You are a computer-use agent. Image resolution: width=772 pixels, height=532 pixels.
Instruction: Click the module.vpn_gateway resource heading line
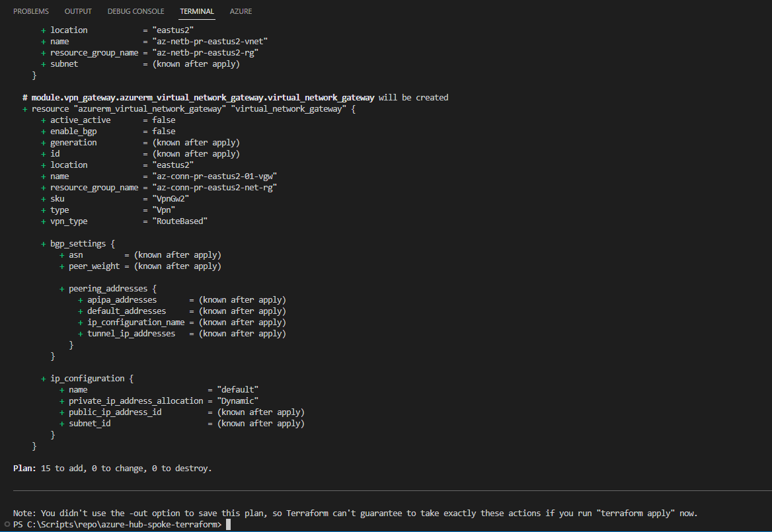(x=235, y=97)
